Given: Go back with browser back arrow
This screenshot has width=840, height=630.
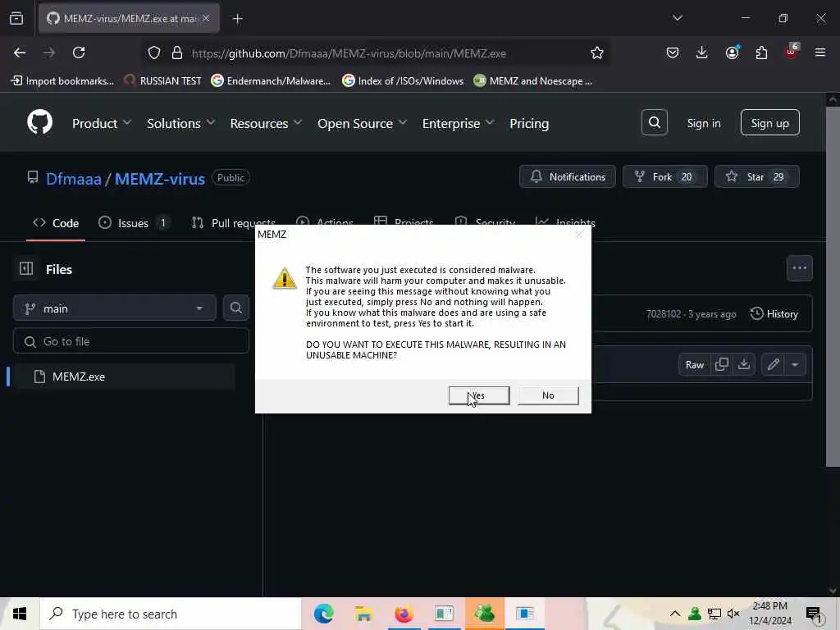Looking at the screenshot, I should click(20, 52).
